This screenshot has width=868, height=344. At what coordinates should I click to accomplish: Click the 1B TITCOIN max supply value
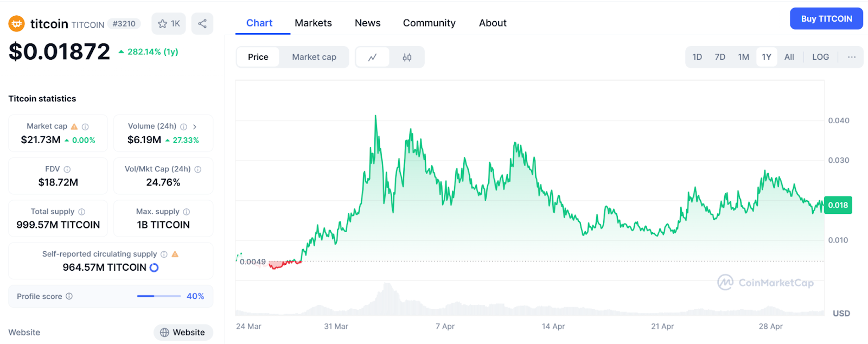(x=163, y=225)
